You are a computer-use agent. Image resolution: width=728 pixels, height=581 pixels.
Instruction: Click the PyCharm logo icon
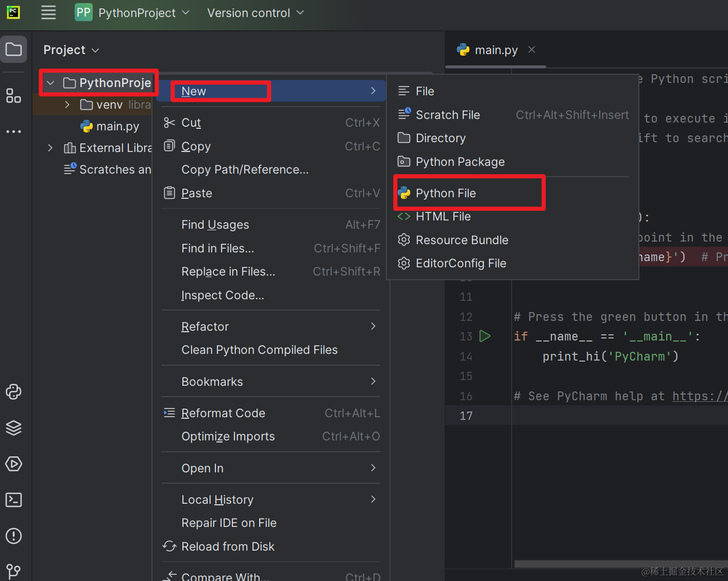pyautogui.click(x=13, y=12)
